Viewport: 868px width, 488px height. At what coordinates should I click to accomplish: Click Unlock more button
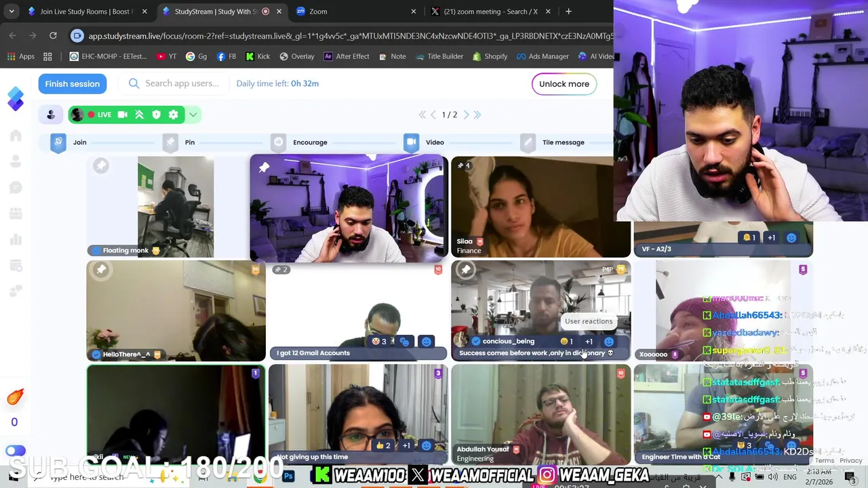pos(564,84)
